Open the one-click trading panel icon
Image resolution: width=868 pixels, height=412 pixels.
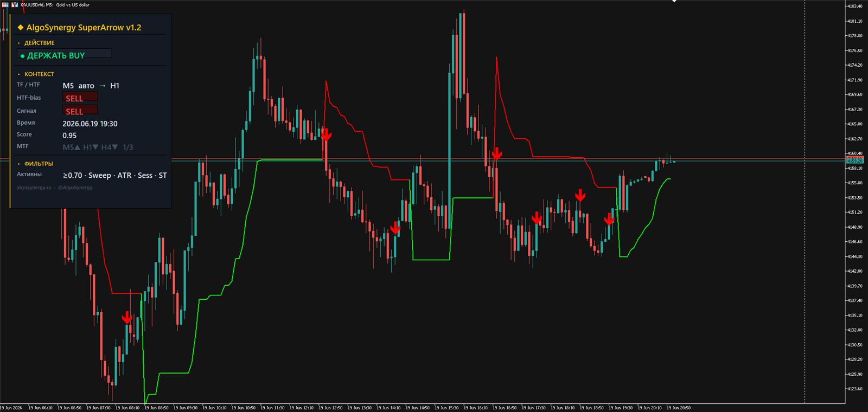5,4
